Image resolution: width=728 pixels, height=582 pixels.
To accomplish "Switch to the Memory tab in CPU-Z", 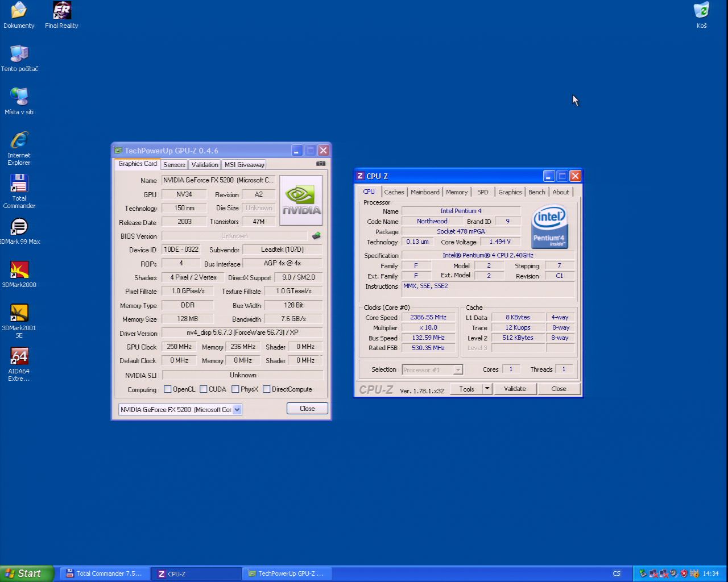I will tap(457, 192).
